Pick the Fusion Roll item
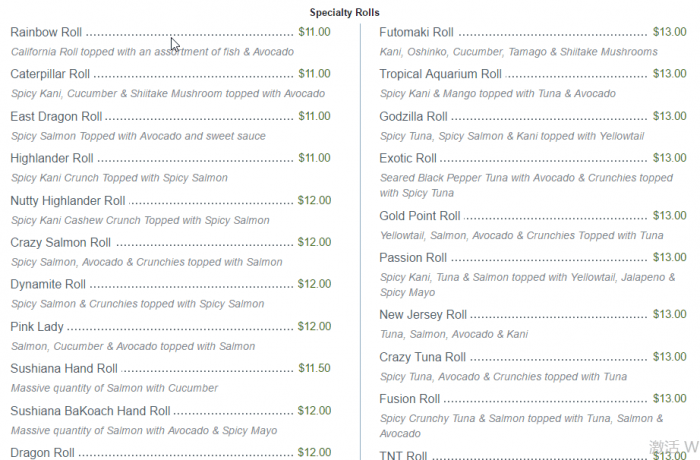This screenshot has height=460, width=700. click(410, 399)
